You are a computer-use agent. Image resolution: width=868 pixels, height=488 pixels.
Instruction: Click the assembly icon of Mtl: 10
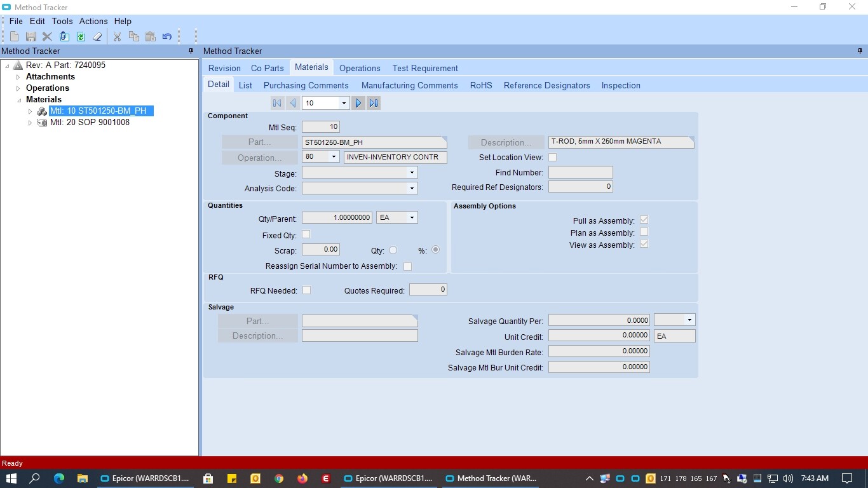pos(42,111)
